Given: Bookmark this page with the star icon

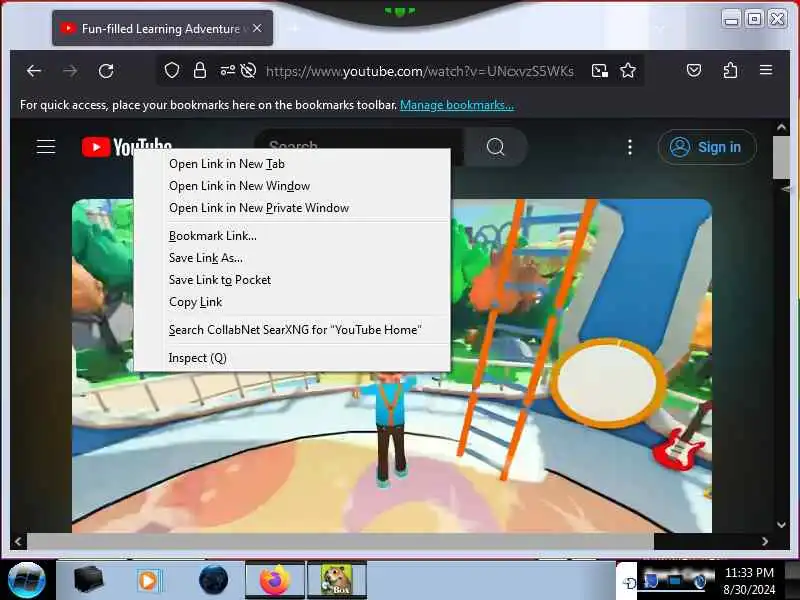Looking at the screenshot, I should (x=628, y=70).
